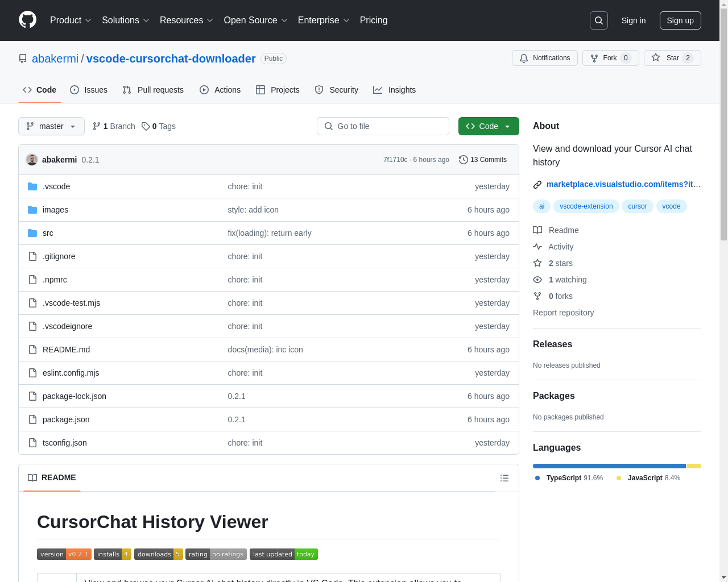Expand the Open Source menu
Image resolution: width=728 pixels, height=582 pixels.
pos(256,20)
